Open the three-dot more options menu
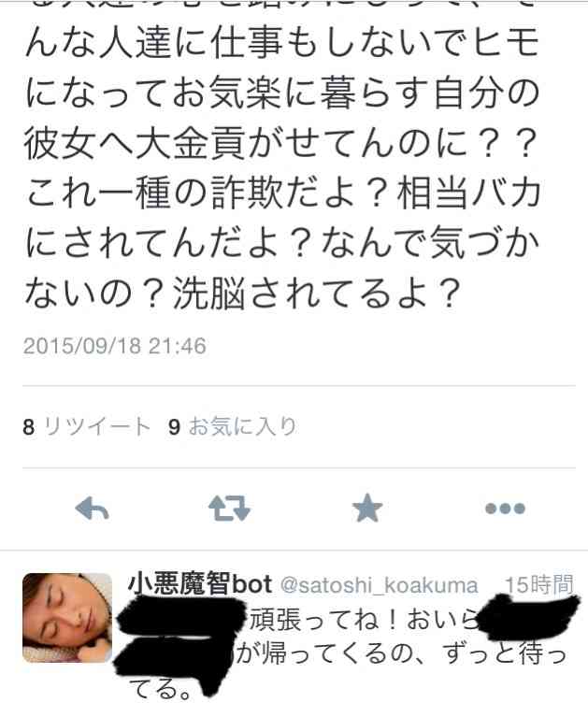588x717 pixels. [x=505, y=508]
